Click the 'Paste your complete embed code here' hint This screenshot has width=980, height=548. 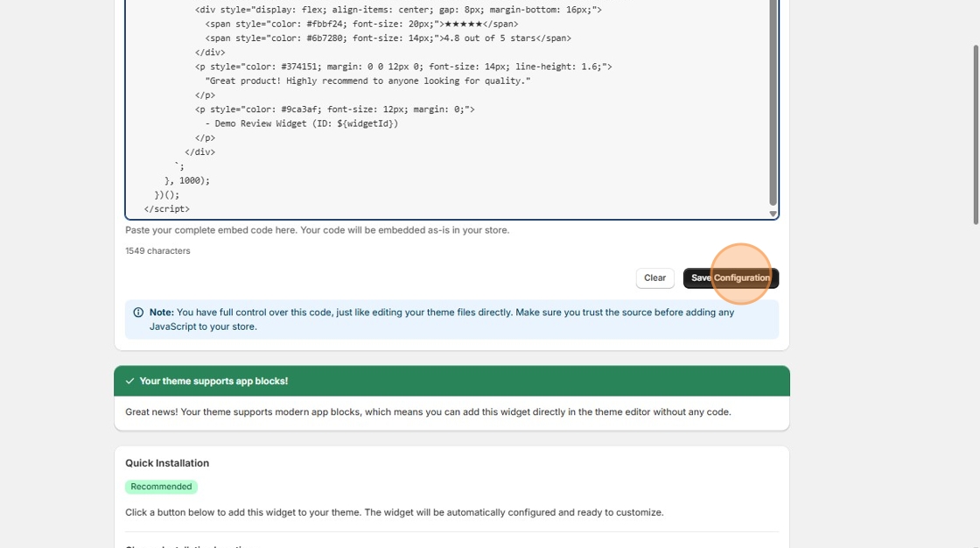(x=317, y=230)
